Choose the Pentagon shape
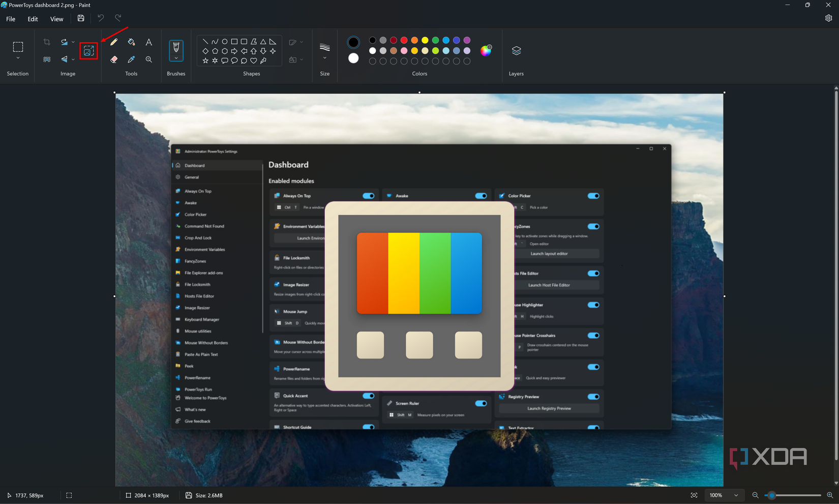Viewport: 839px width, 504px height. pos(215,51)
